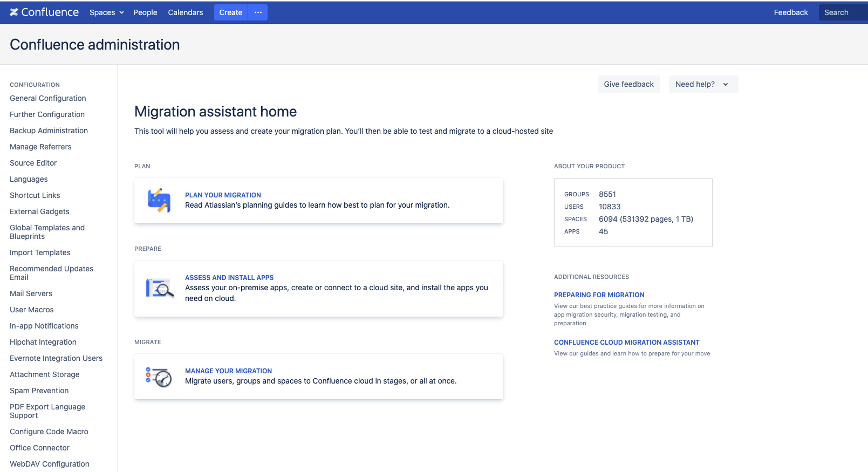The height and width of the screenshot is (472, 868).
Task: Open Spam Prevention
Action: coord(39,391)
